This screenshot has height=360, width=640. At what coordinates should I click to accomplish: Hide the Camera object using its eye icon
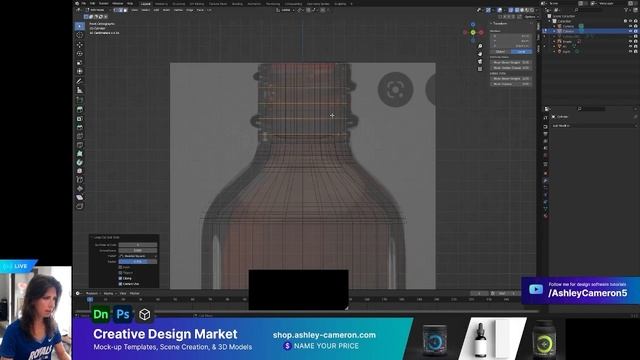pyautogui.click(x=631, y=26)
